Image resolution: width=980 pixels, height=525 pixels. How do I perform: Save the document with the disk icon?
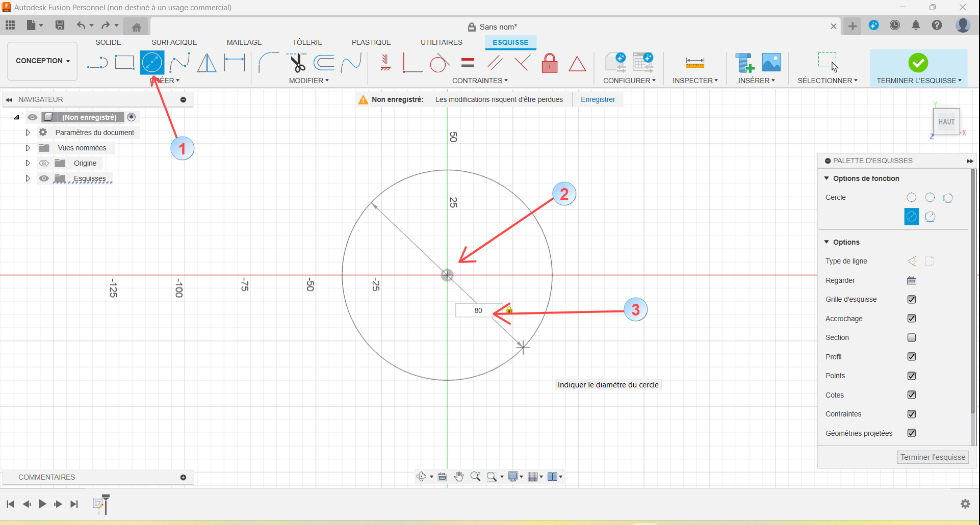pos(60,25)
